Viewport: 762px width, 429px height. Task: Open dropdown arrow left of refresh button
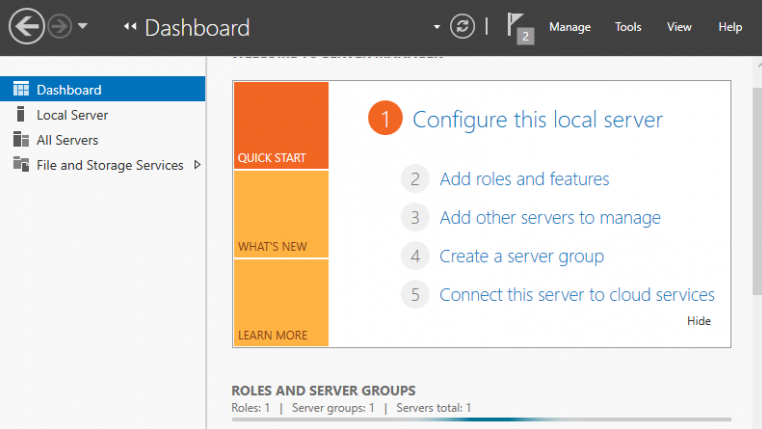coord(436,27)
